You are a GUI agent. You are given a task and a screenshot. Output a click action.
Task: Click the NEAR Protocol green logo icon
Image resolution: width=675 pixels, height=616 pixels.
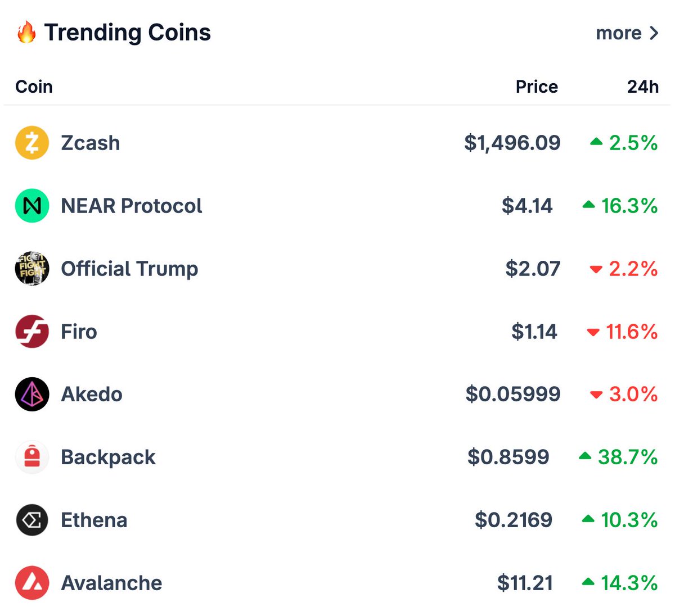(x=32, y=206)
